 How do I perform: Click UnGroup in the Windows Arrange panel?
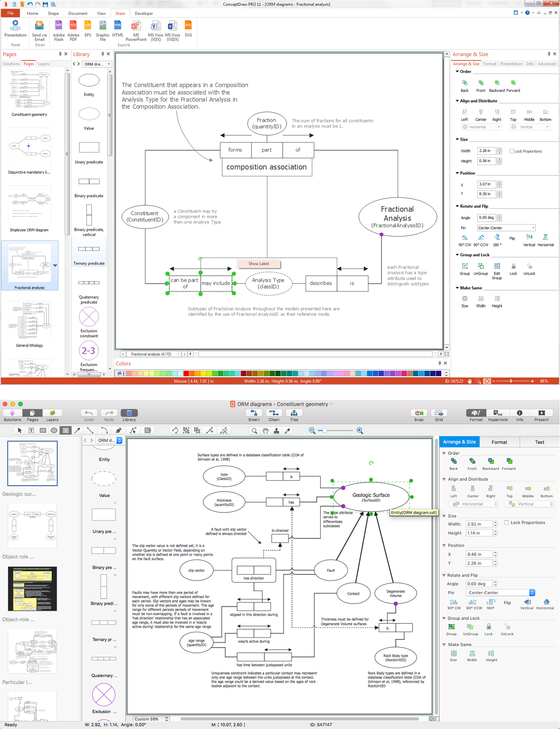(x=481, y=269)
